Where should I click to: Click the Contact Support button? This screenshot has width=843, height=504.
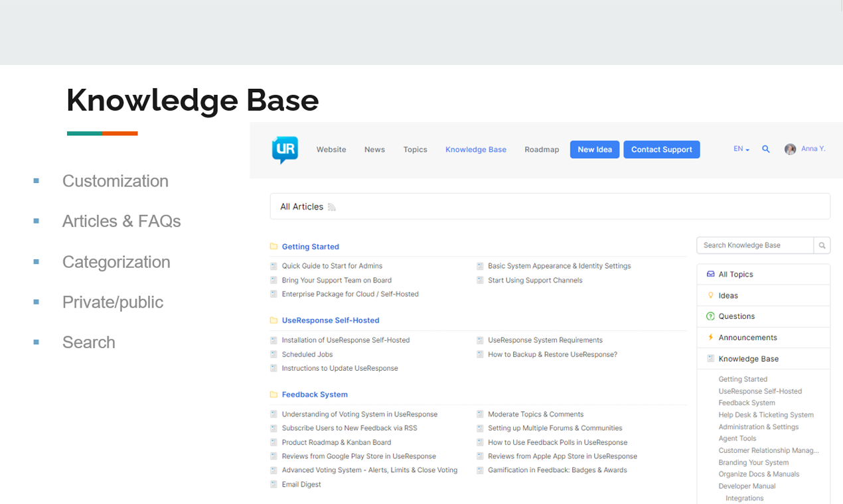[661, 150]
